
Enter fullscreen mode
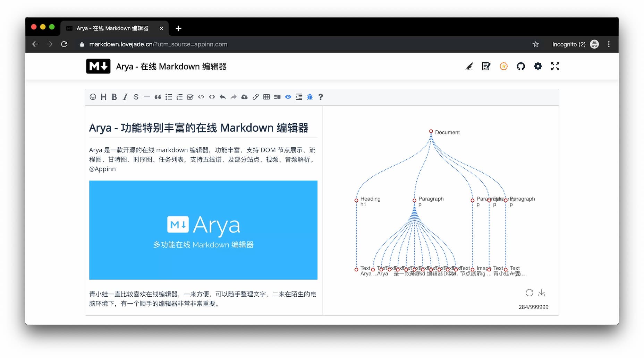(555, 66)
